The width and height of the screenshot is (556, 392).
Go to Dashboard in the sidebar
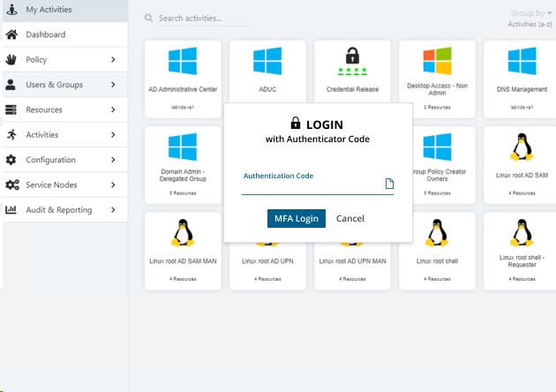(x=65, y=34)
